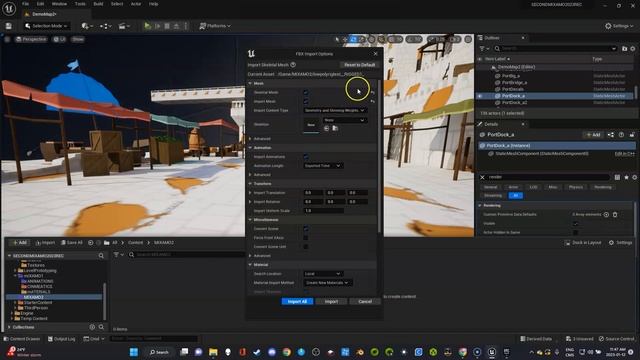Click the Outliner new folder icon
The image size is (640, 360).
click(x=624, y=49)
